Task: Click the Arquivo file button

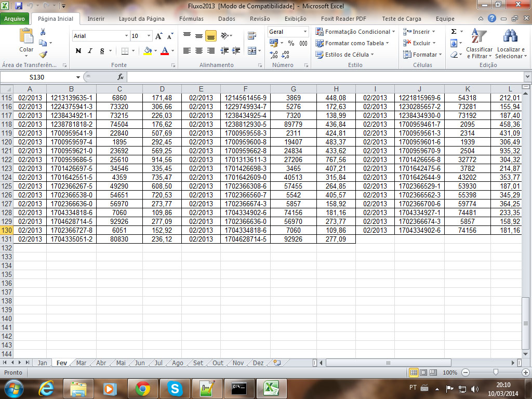Action: coord(15,19)
